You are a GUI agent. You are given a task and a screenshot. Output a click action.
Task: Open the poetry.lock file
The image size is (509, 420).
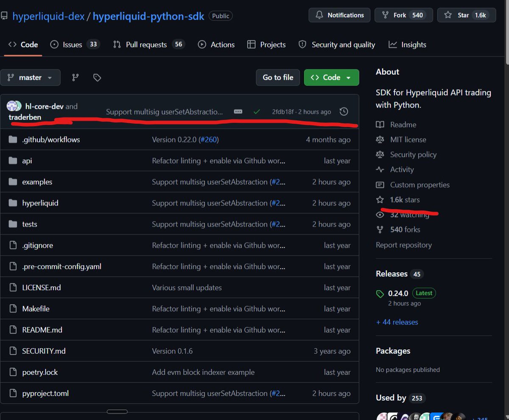coord(40,372)
